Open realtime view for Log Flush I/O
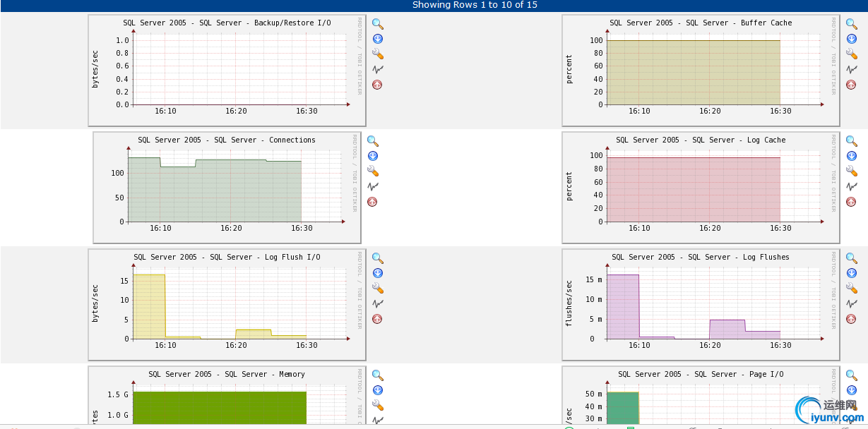Screen dimensions: 868x429 click(378, 303)
